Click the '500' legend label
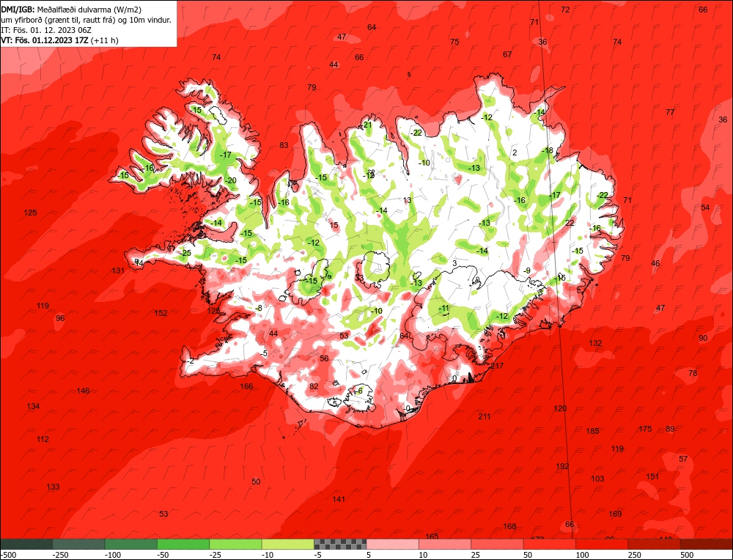The height and width of the screenshot is (560, 733). 687,555
